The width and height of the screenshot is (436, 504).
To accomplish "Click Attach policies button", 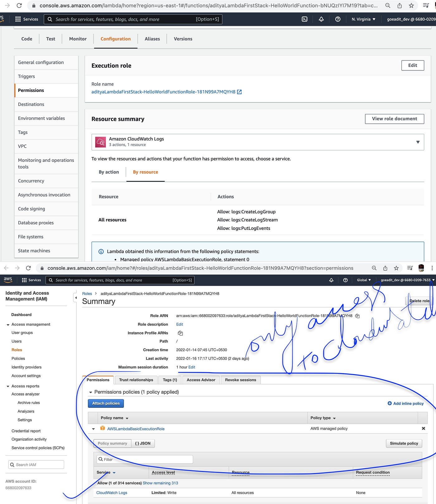I will 106,403.
